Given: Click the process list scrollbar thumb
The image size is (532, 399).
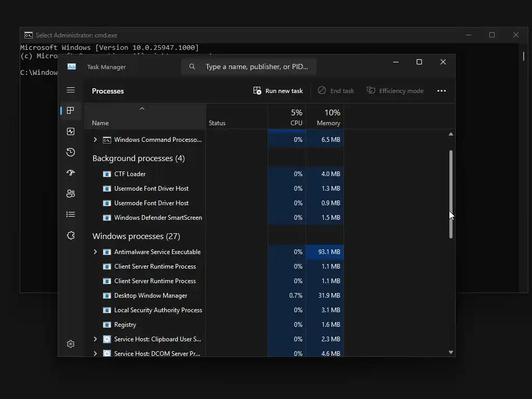Looking at the screenshot, I should pos(451,194).
